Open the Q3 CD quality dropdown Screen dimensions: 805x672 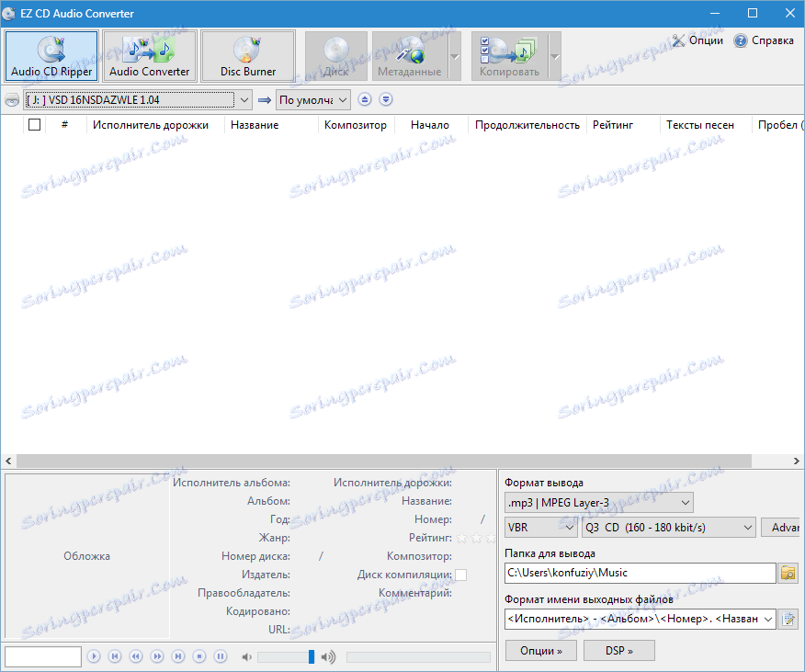pos(668,527)
